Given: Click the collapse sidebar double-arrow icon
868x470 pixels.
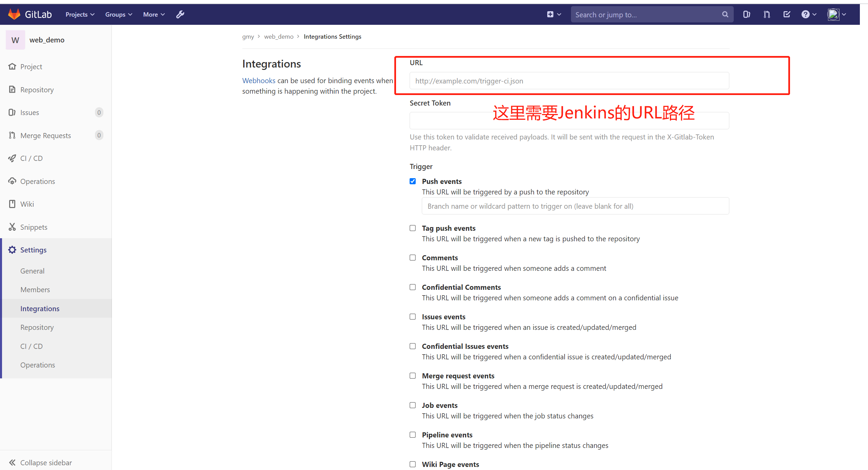Looking at the screenshot, I should [x=12, y=463].
